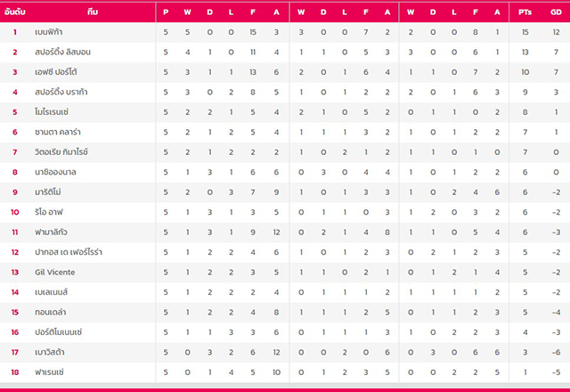Select the ฟาเรนเซ่ team in last place
The image size is (570, 392).
49,372
